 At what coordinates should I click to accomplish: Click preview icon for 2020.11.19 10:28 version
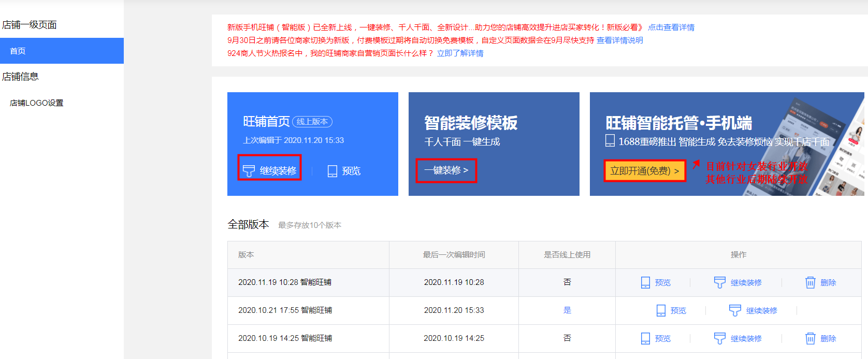pyautogui.click(x=645, y=282)
